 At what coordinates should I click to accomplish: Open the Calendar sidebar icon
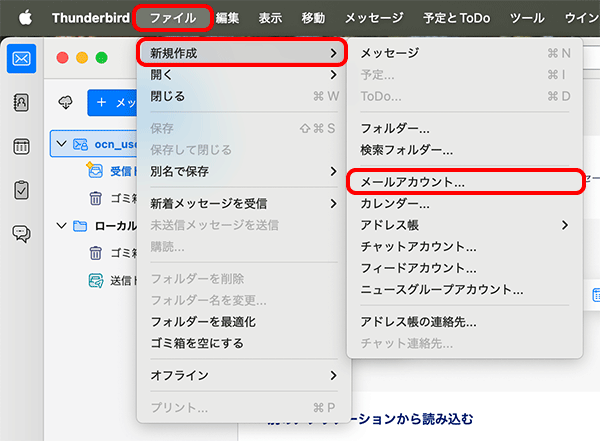coord(20,146)
